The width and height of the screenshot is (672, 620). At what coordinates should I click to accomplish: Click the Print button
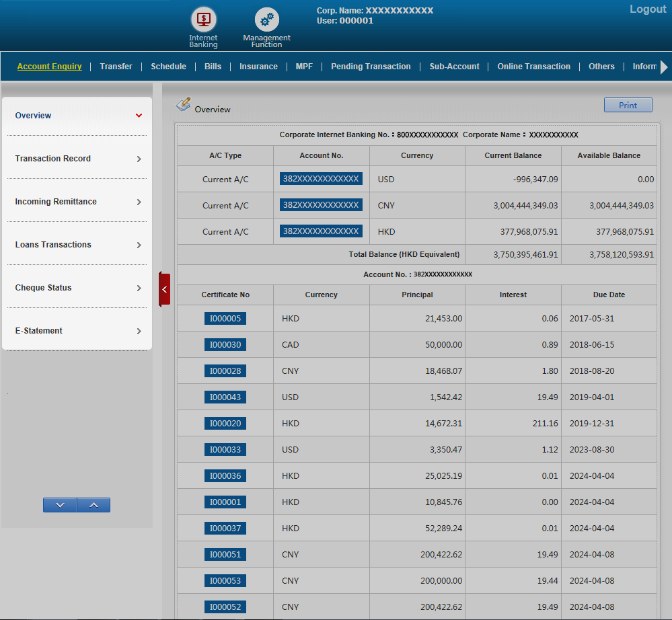point(628,105)
